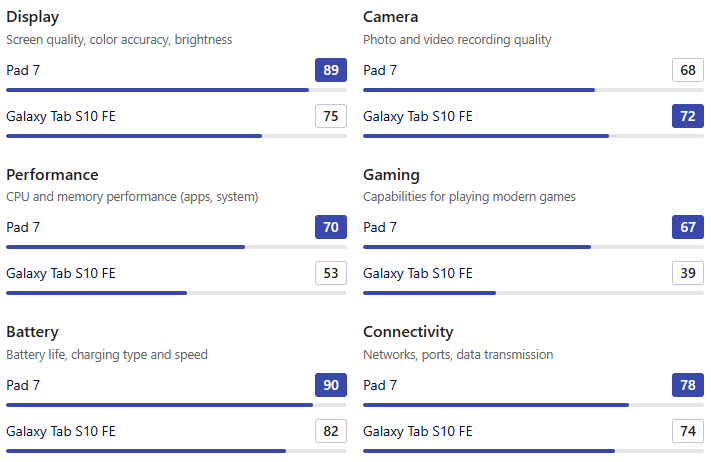
Task: Click the Pad 7 label under Gaming
Action: point(380,227)
